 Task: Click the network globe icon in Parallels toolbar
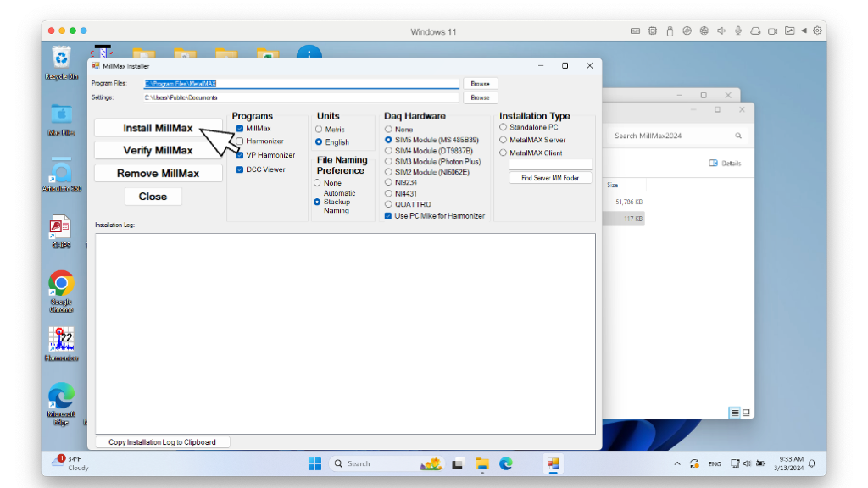click(x=704, y=31)
